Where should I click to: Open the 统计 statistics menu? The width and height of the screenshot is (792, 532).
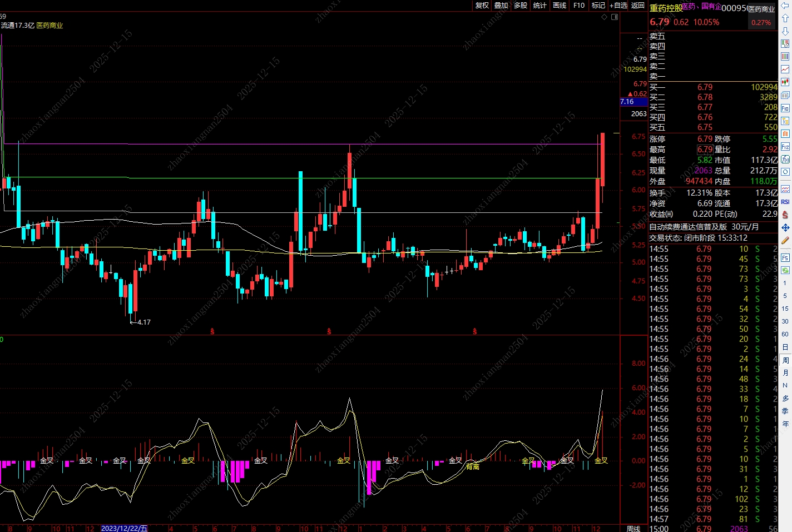[539, 5]
